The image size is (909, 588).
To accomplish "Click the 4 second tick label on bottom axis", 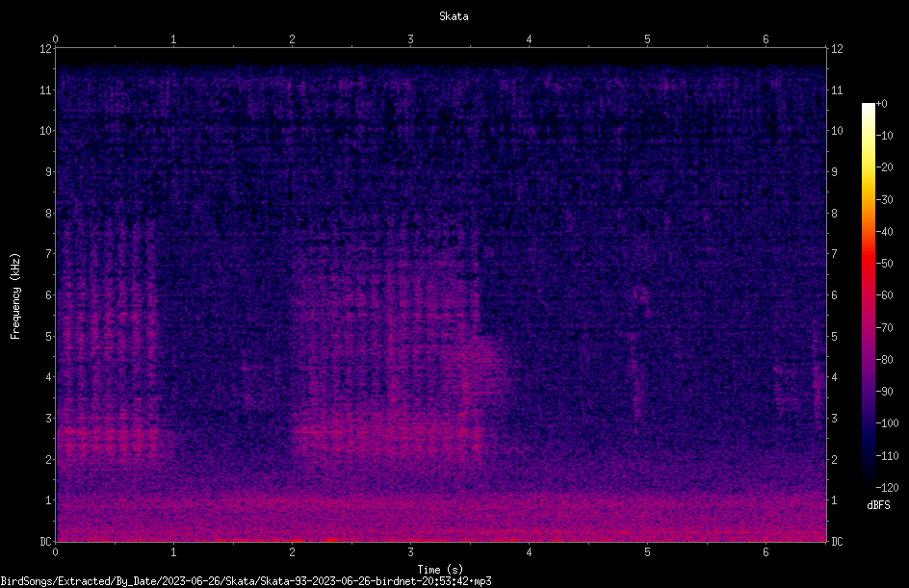I will pyautogui.click(x=529, y=552).
